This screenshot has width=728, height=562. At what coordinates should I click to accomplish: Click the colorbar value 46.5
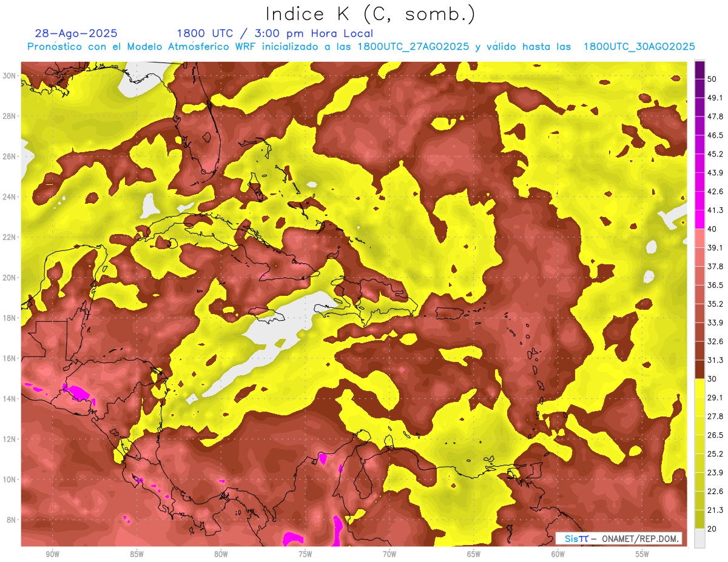tap(715, 135)
